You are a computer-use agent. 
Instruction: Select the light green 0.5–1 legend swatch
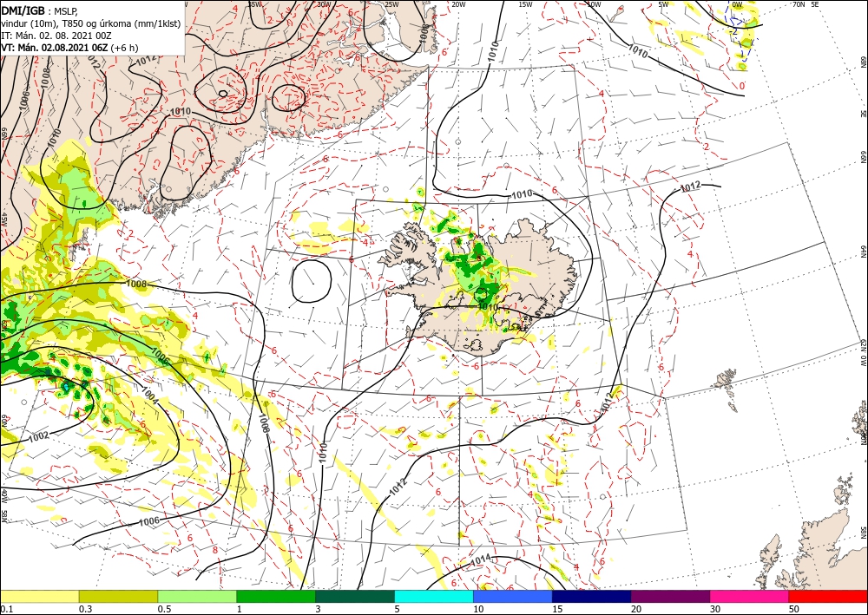point(197,596)
